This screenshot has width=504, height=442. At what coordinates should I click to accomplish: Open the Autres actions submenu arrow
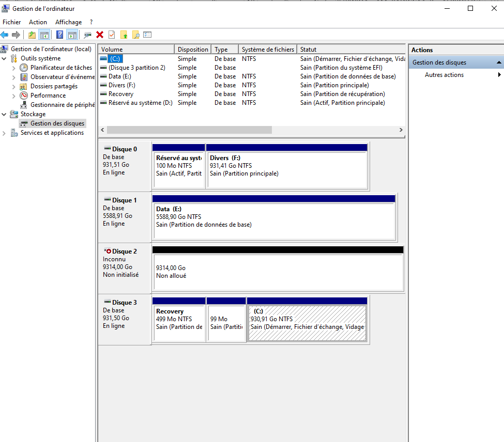[x=499, y=75]
